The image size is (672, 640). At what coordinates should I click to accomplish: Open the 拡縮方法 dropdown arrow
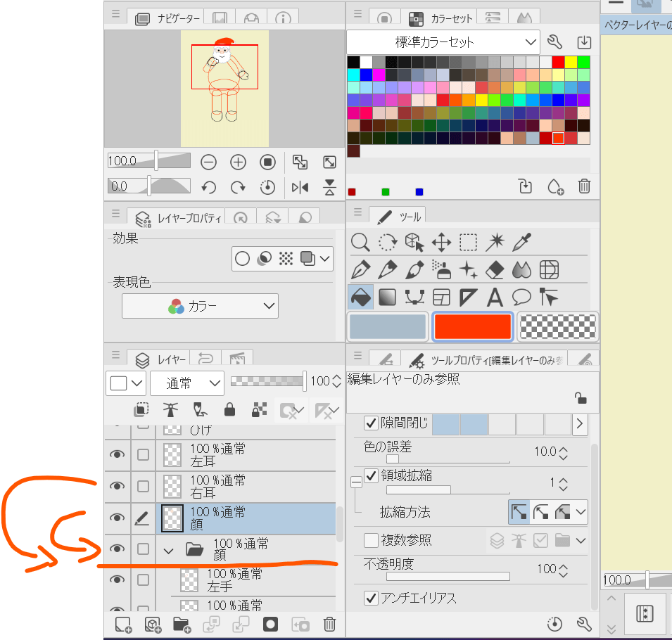coord(581,512)
